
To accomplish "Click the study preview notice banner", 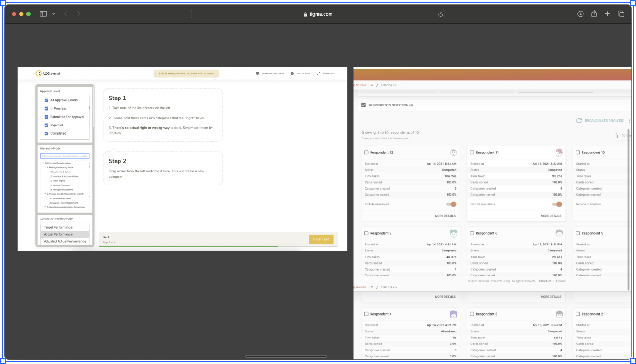I will tap(186, 73).
